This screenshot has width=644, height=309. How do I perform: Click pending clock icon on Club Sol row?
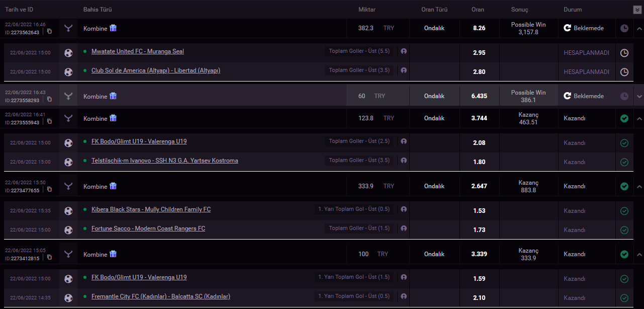click(x=624, y=72)
